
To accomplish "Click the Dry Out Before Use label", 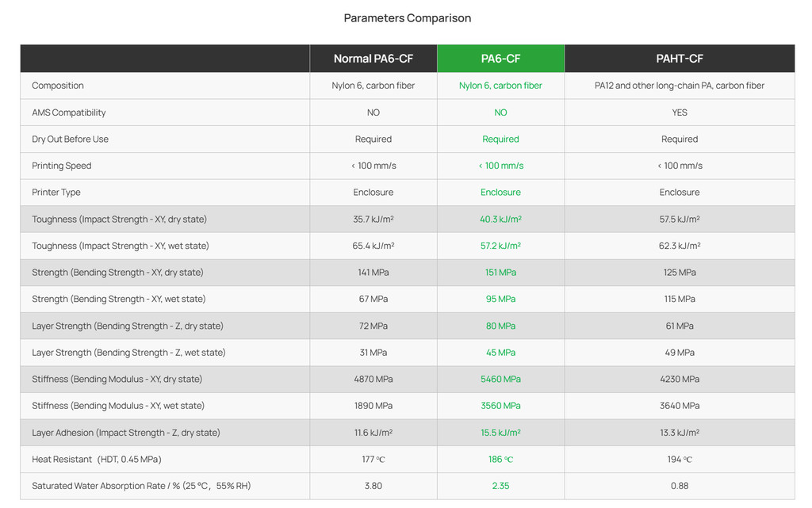I will [x=70, y=139].
